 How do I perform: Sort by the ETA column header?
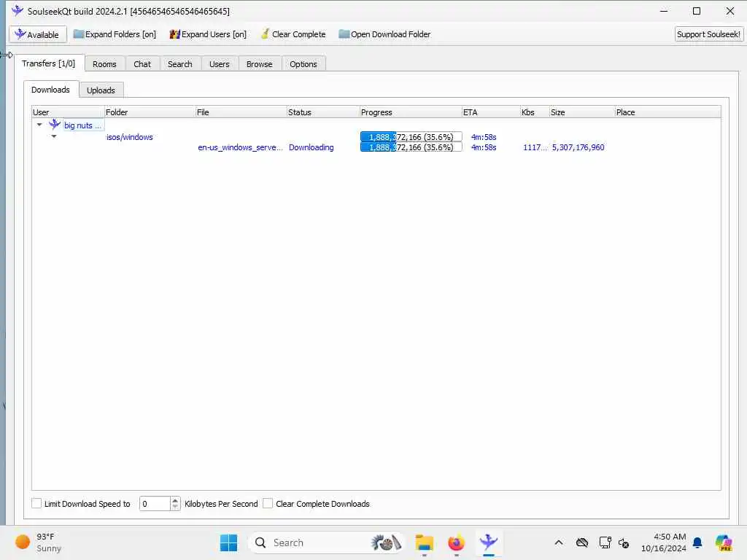coord(491,112)
